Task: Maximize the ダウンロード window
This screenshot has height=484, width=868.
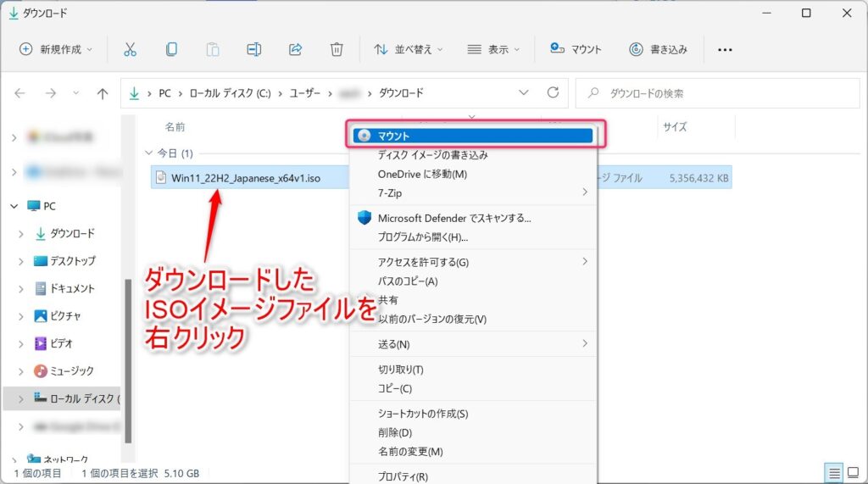Action: 806,13
